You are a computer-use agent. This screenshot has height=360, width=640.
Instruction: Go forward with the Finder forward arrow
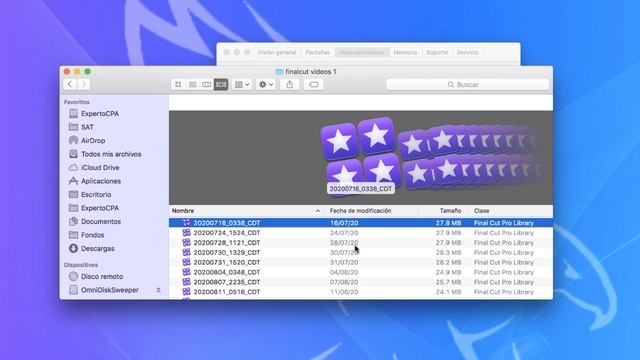(x=84, y=84)
